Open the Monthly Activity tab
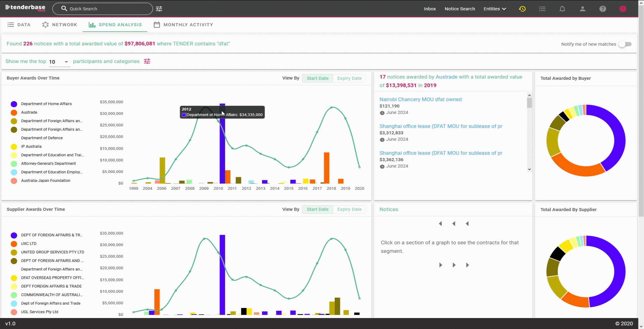 click(188, 24)
